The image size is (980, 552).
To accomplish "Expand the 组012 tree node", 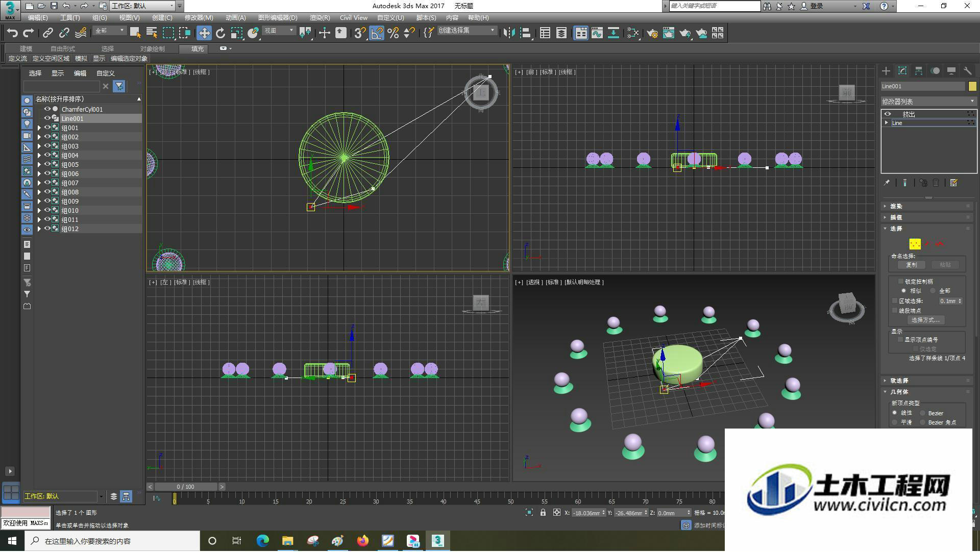I will click(x=39, y=229).
